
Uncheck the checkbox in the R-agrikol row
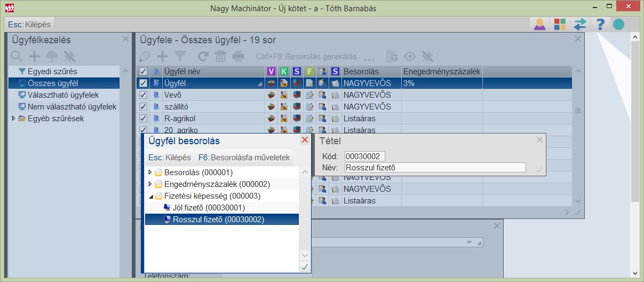click(143, 118)
